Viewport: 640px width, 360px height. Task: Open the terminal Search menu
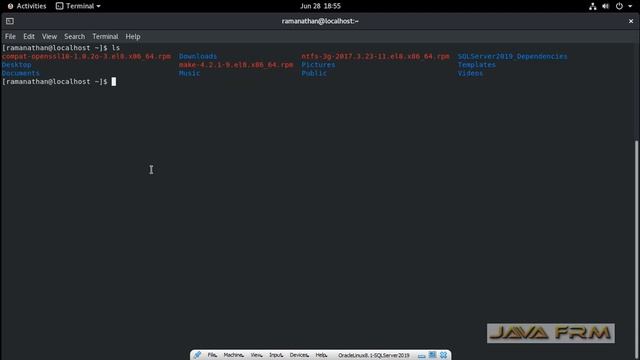pos(74,36)
